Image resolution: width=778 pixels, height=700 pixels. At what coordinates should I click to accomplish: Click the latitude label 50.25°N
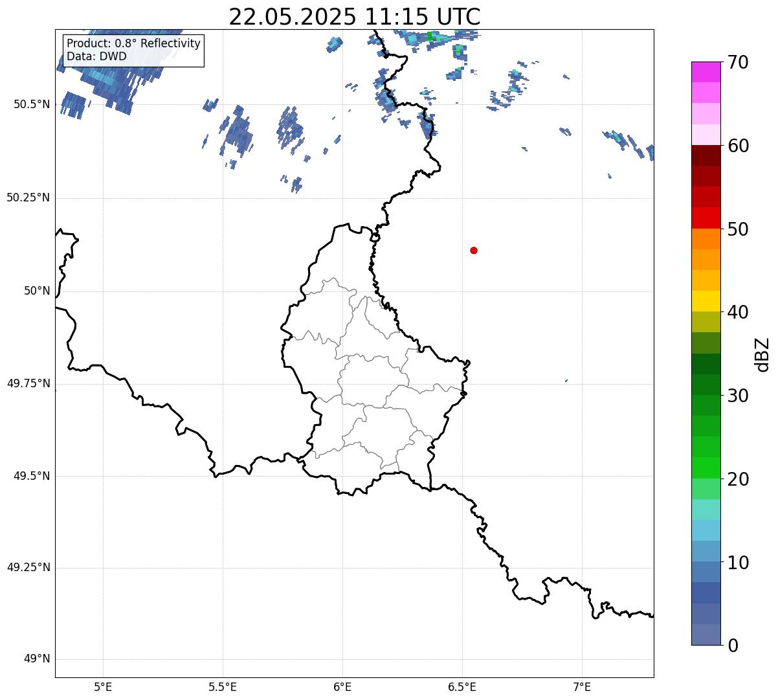pyautogui.click(x=28, y=198)
